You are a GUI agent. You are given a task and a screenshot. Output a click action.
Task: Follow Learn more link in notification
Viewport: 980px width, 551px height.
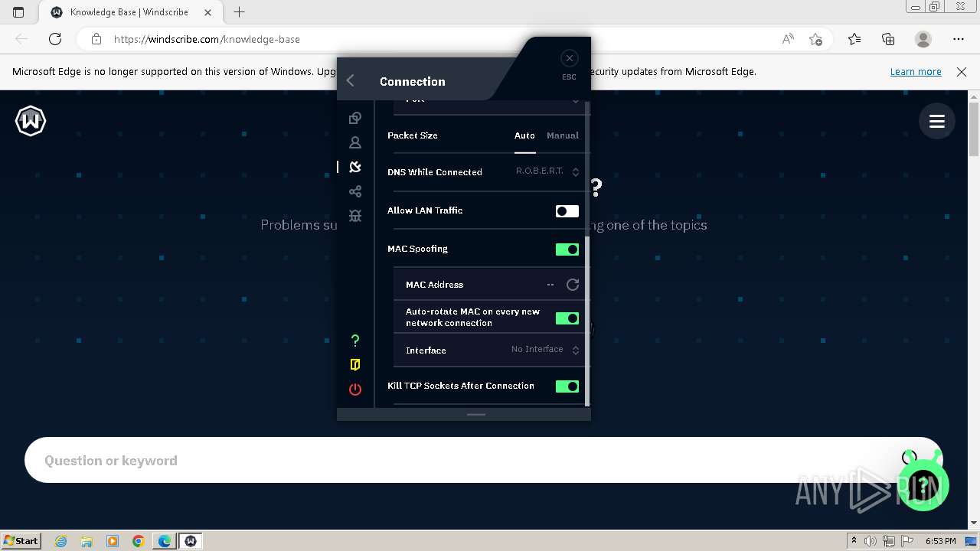pos(916,72)
